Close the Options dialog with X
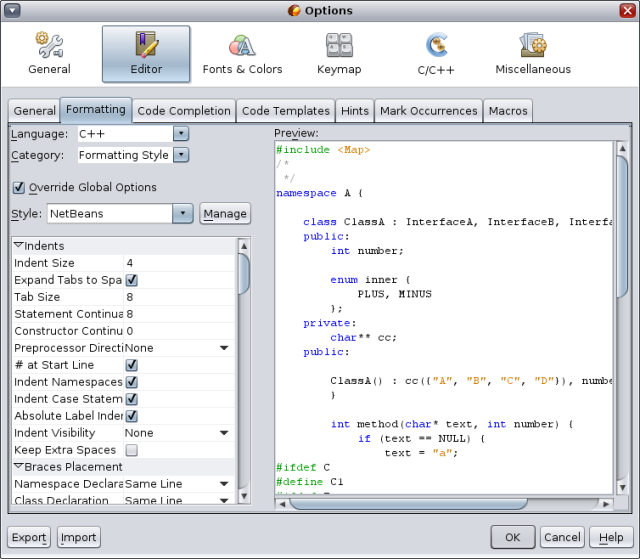The height and width of the screenshot is (559, 640). [627, 10]
